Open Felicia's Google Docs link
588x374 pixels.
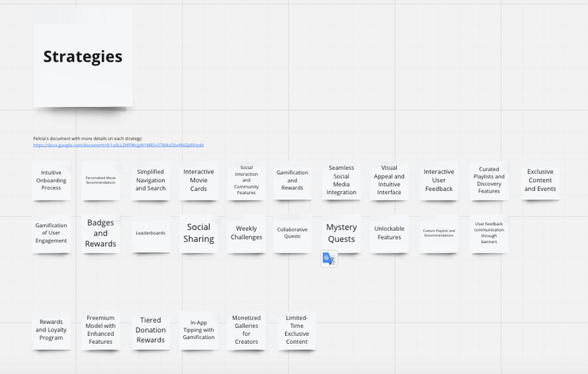(118, 145)
